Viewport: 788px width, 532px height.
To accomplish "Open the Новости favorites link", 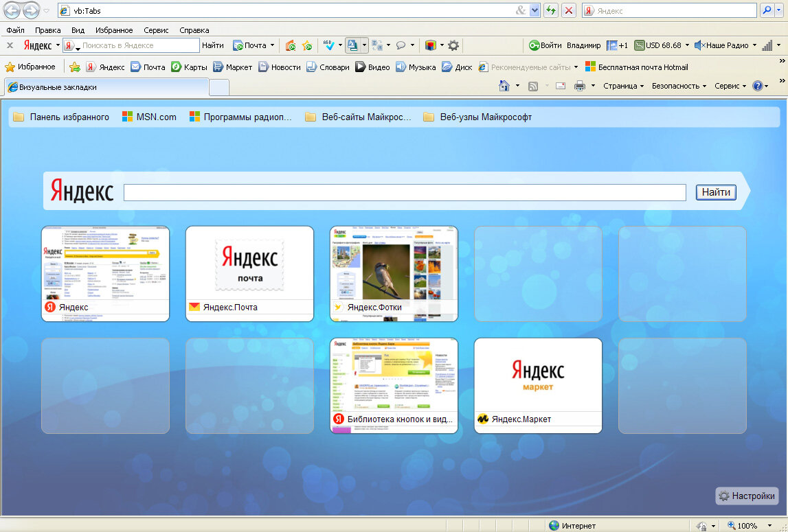I will [x=280, y=67].
